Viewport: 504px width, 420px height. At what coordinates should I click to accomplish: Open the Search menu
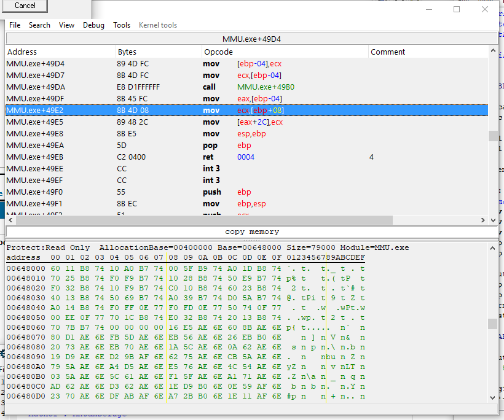click(39, 25)
